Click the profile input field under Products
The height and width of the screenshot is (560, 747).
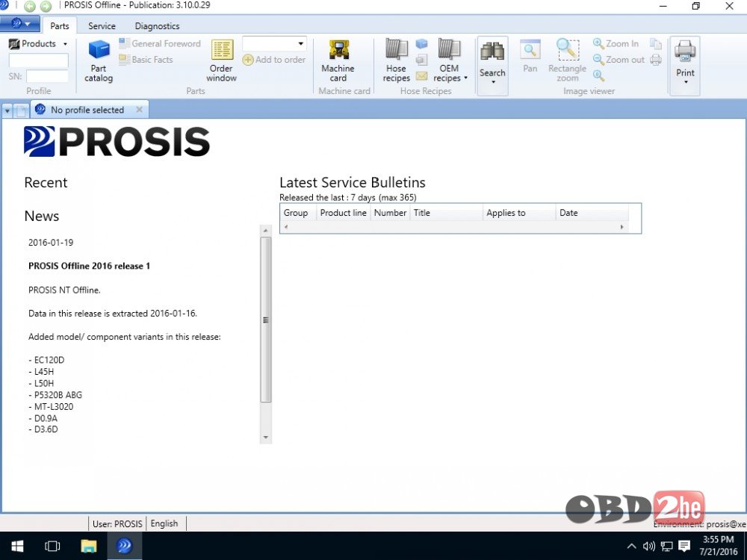[39, 60]
